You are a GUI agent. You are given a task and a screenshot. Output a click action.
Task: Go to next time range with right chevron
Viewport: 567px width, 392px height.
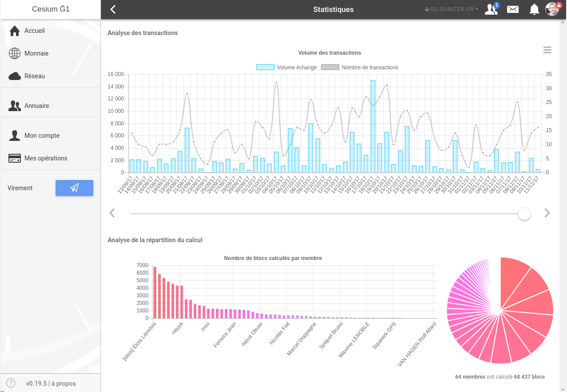(x=547, y=213)
